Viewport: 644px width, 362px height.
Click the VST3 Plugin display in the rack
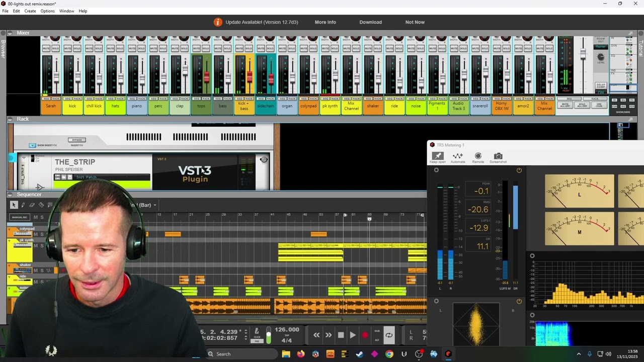195,174
